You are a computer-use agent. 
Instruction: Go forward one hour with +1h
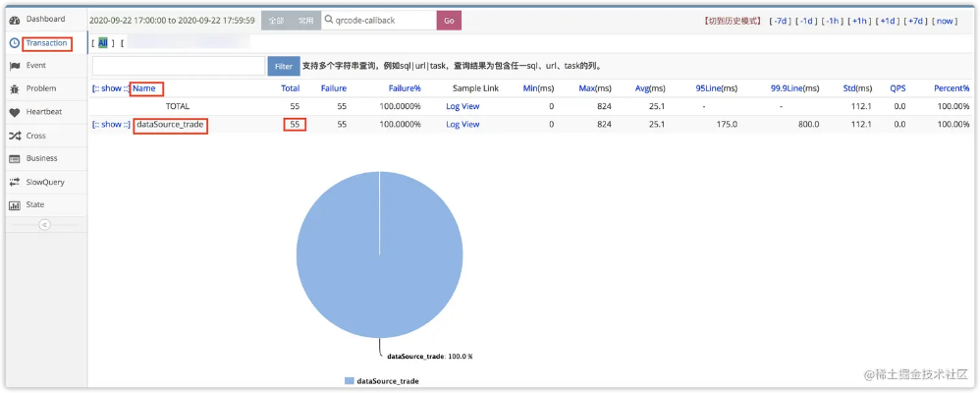tap(858, 21)
